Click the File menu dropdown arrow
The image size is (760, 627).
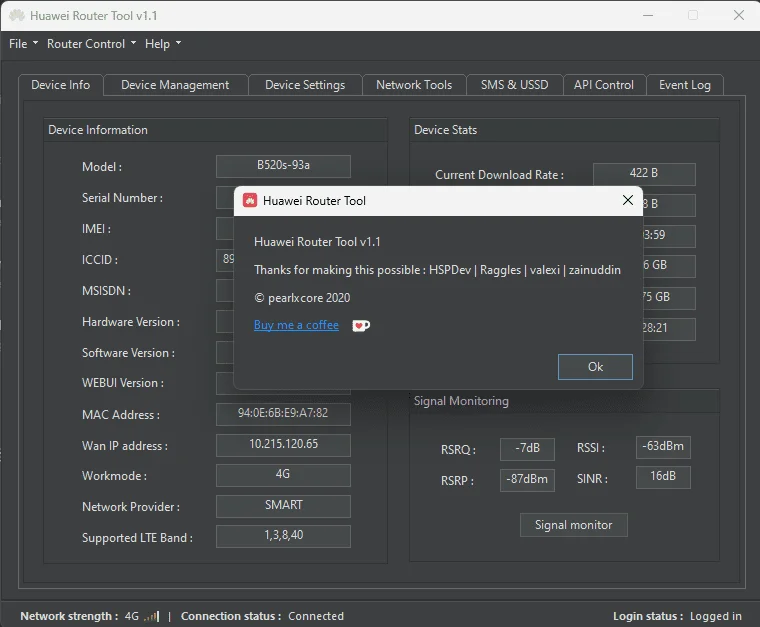point(35,43)
